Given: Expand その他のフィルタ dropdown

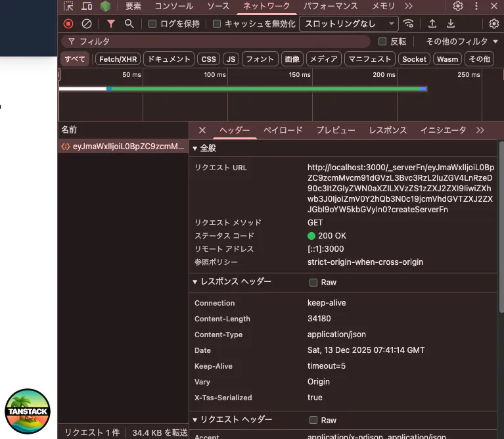Looking at the screenshot, I should 461,41.
